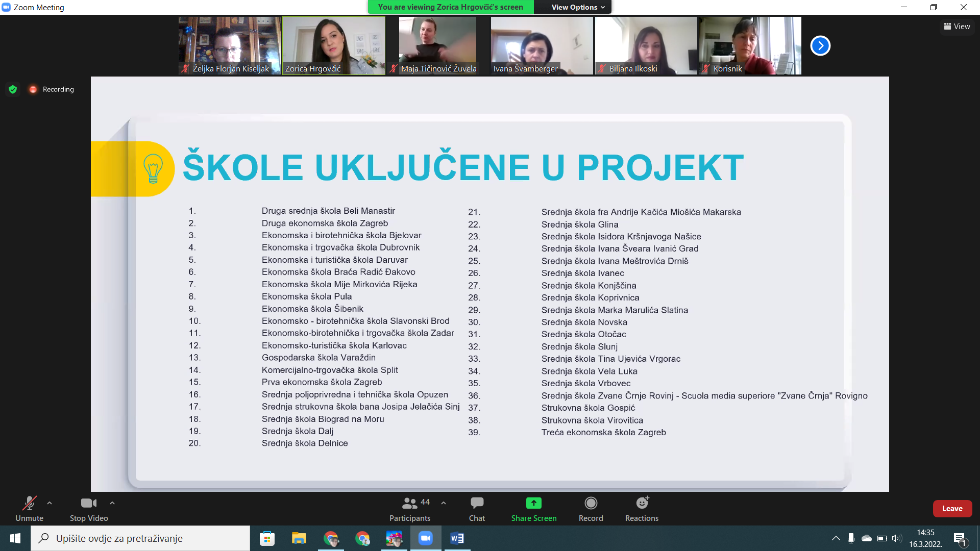
Task: Open the Chat panel
Action: pos(477,509)
